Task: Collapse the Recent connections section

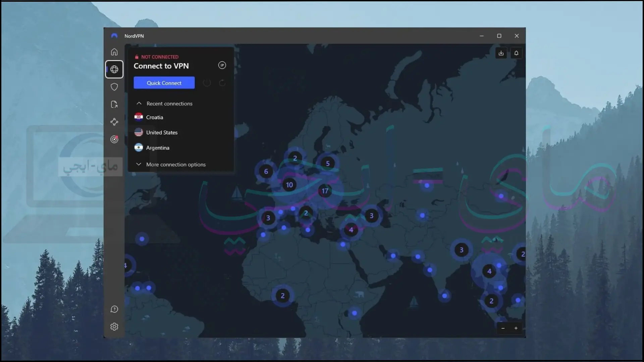Action: (x=139, y=103)
